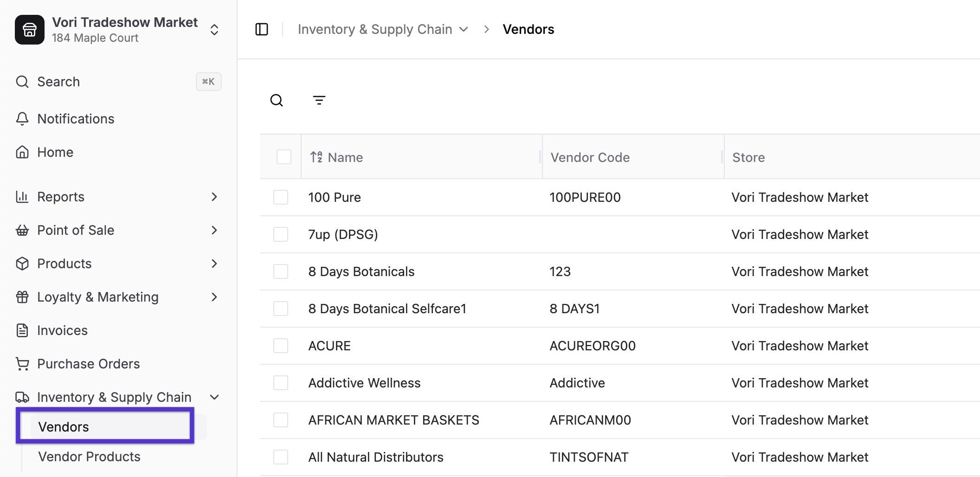Screen dimensions: 980x477
Task: Toggle the sidebar panel icon
Action: 262,29
